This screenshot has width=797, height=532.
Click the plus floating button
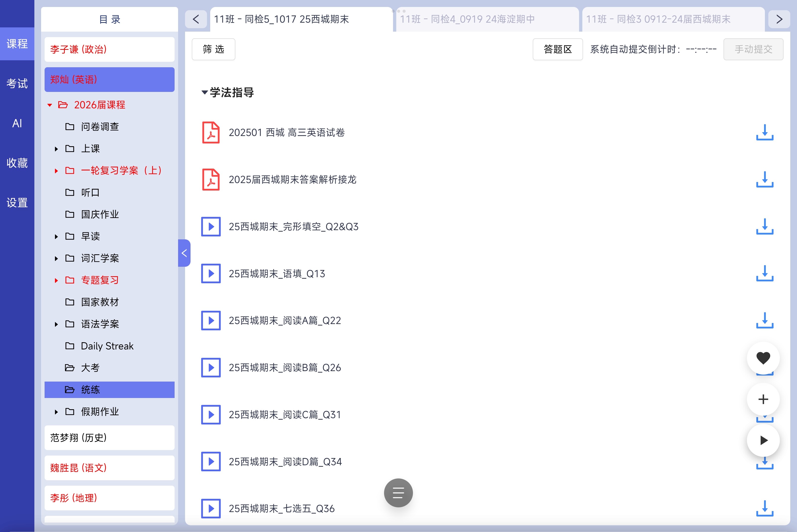(763, 399)
